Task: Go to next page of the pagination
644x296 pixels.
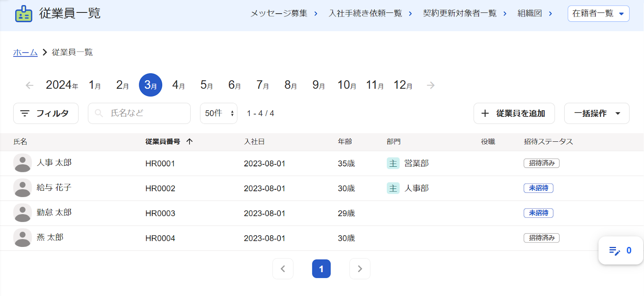Action: (x=360, y=269)
